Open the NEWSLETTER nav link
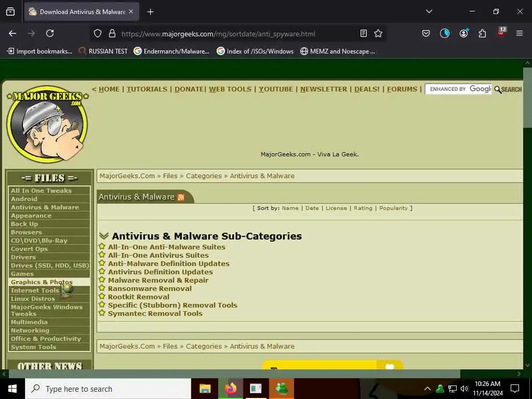Image resolution: width=532 pixels, height=399 pixels. 324,89
